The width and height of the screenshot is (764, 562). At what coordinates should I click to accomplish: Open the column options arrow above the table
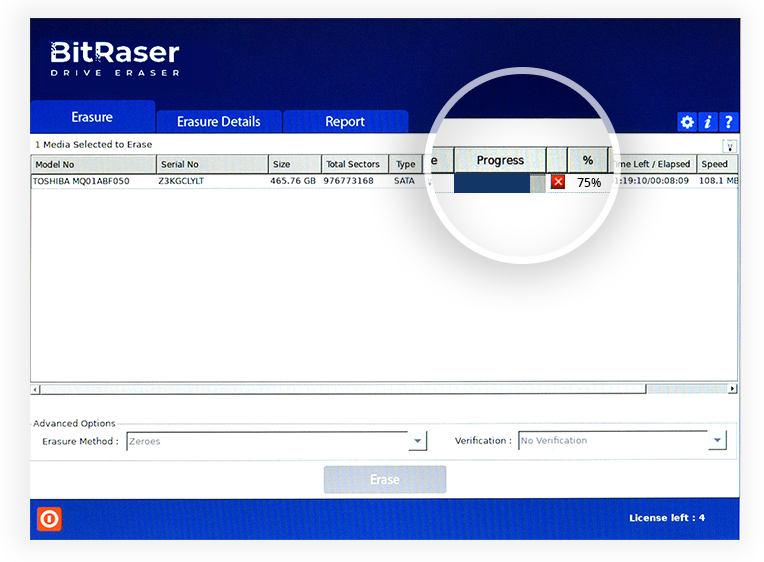coord(729,146)
